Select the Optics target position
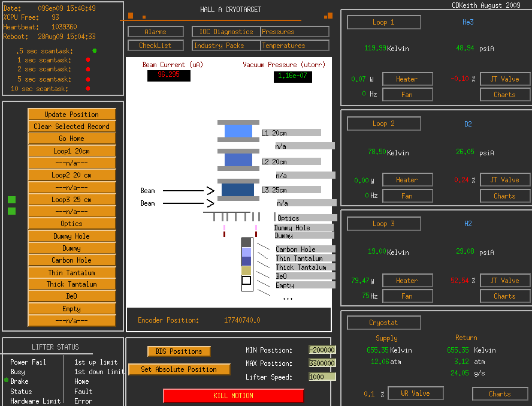 tap(71, 224)
